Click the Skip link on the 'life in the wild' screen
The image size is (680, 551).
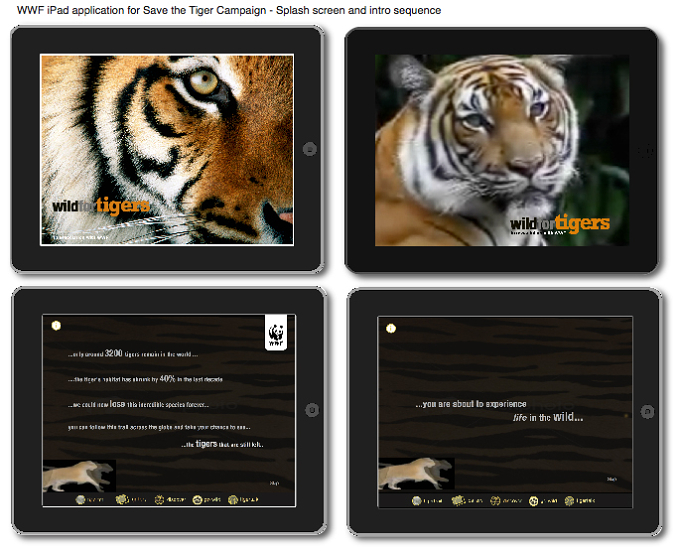click(611, 479)
